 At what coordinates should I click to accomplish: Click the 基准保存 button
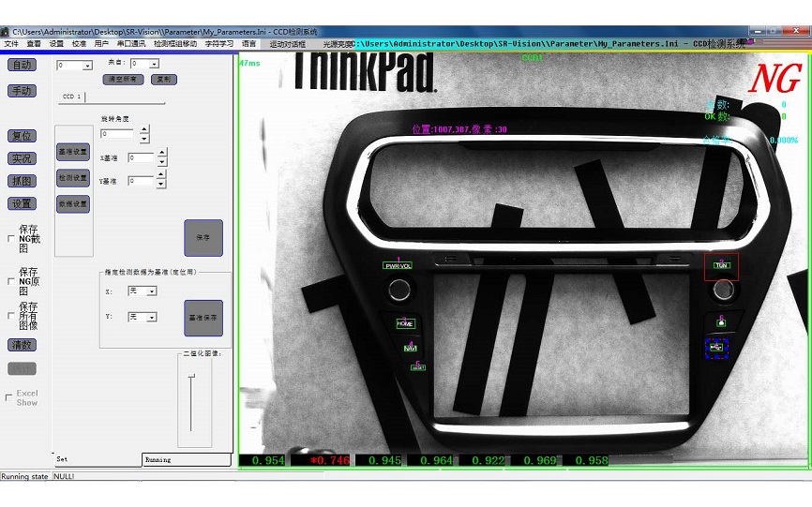pos(203,318)
